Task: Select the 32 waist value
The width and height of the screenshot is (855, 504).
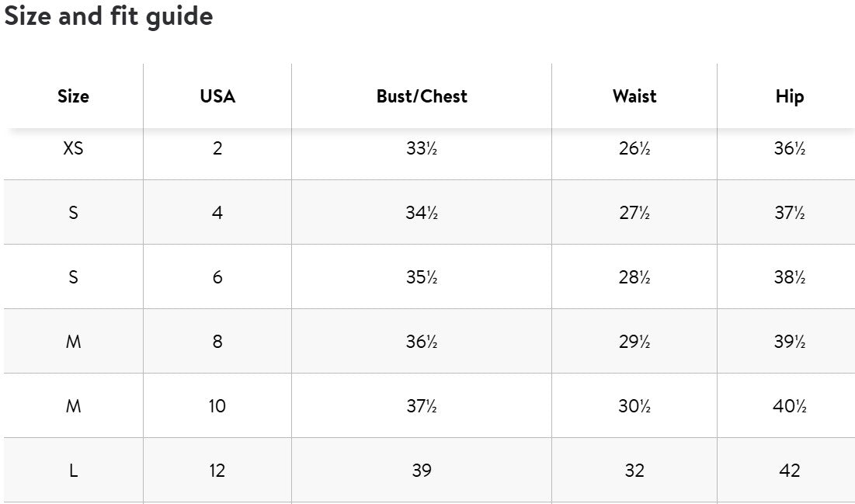Action: click(634, 471)
